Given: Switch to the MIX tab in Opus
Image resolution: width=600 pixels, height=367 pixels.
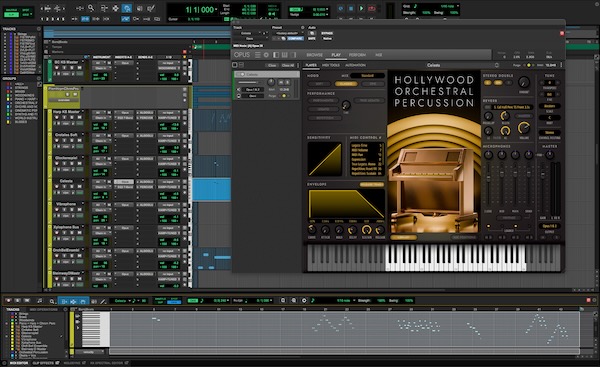Looking at the screenshot, I should [x=378, y=55].
